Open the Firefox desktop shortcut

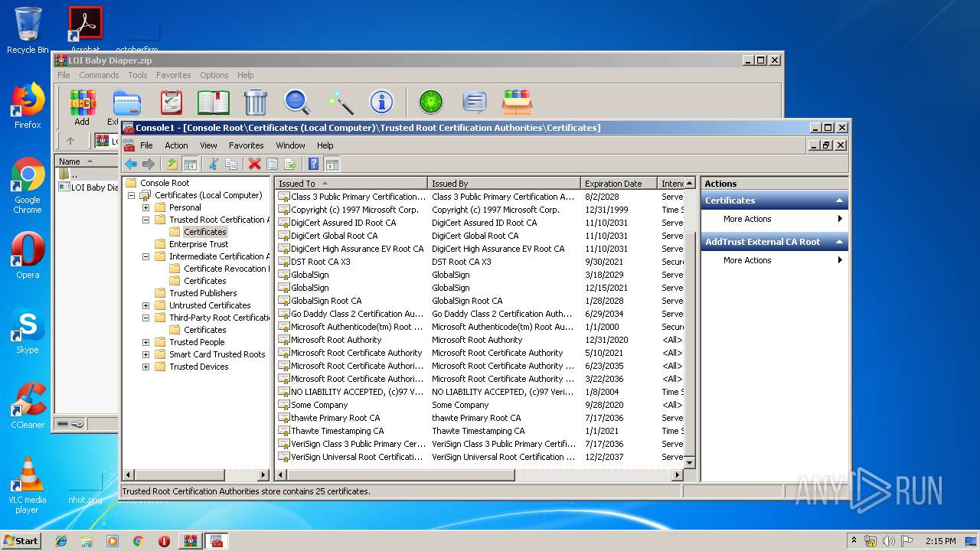point(28,106)
